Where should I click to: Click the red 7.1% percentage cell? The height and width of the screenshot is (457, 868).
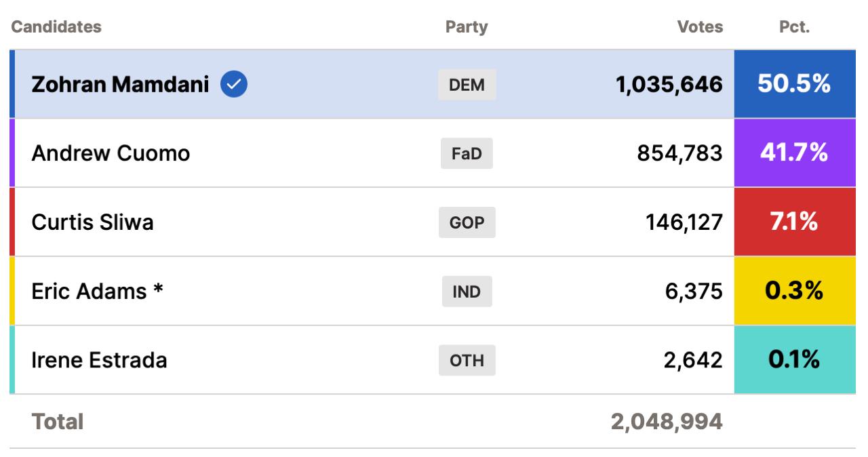click(794, 222)
